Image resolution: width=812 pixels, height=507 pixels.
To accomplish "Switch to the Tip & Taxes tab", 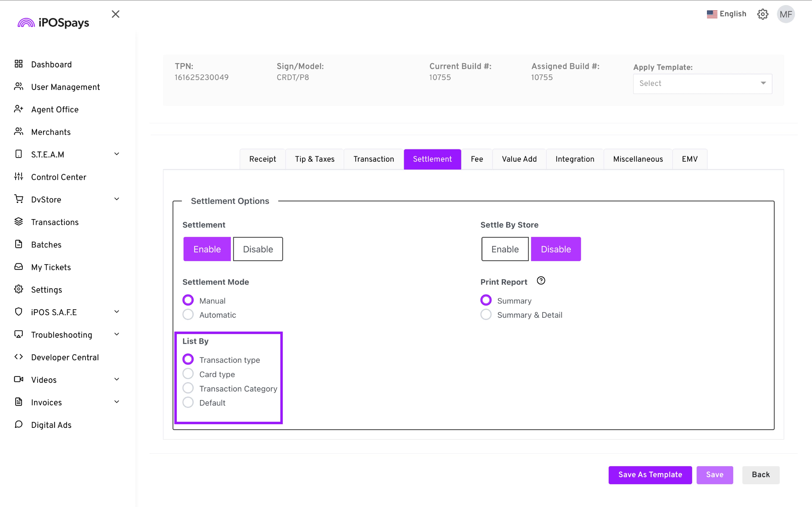I will click(314, 159).
